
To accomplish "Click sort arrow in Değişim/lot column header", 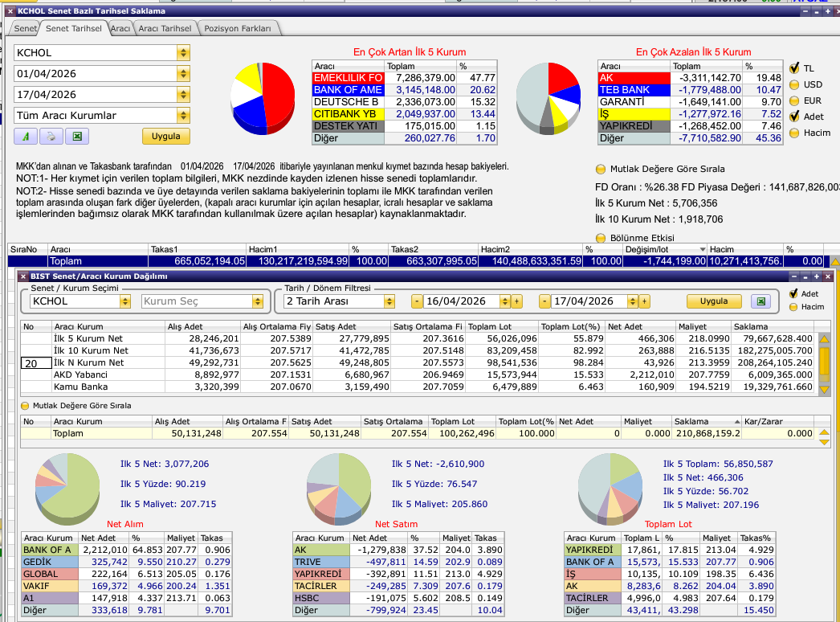I will click(703, 249).
